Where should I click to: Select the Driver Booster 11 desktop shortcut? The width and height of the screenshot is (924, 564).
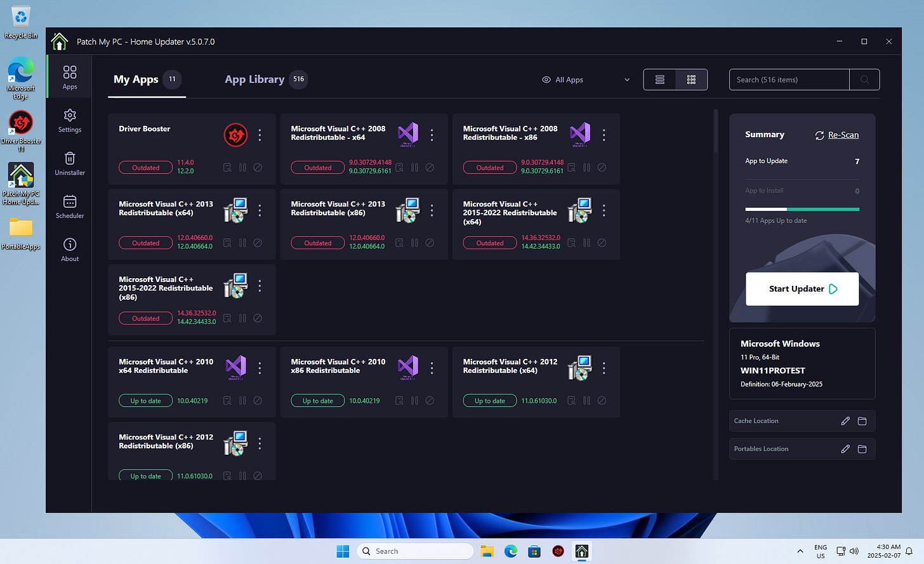21,131
